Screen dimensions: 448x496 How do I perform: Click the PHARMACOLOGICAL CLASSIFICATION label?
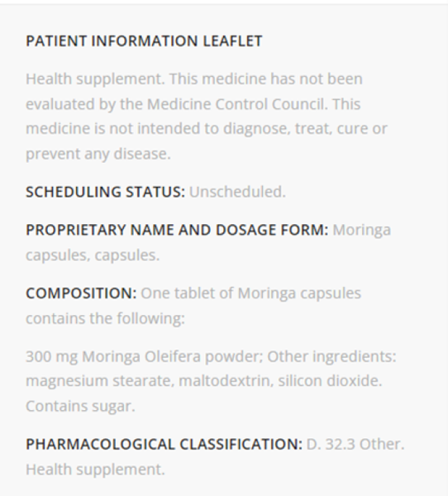coord(164,444)
